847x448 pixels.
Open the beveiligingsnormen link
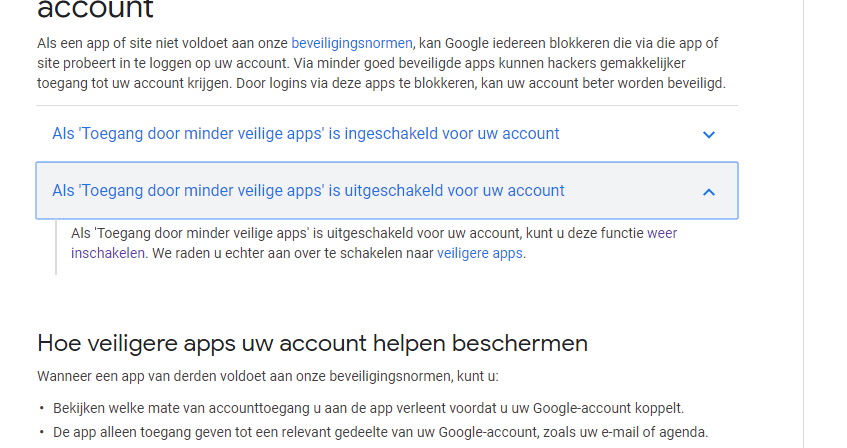(x=352, y=43)
